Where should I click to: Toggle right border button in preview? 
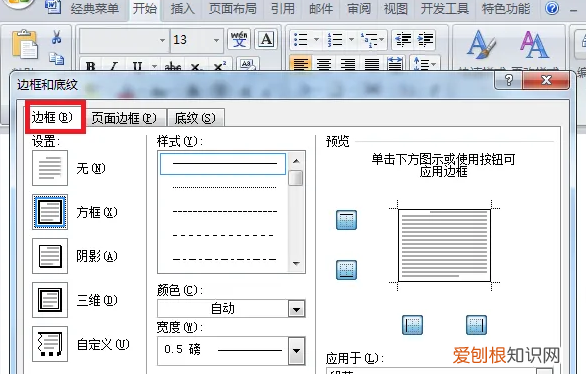point(476,325)
